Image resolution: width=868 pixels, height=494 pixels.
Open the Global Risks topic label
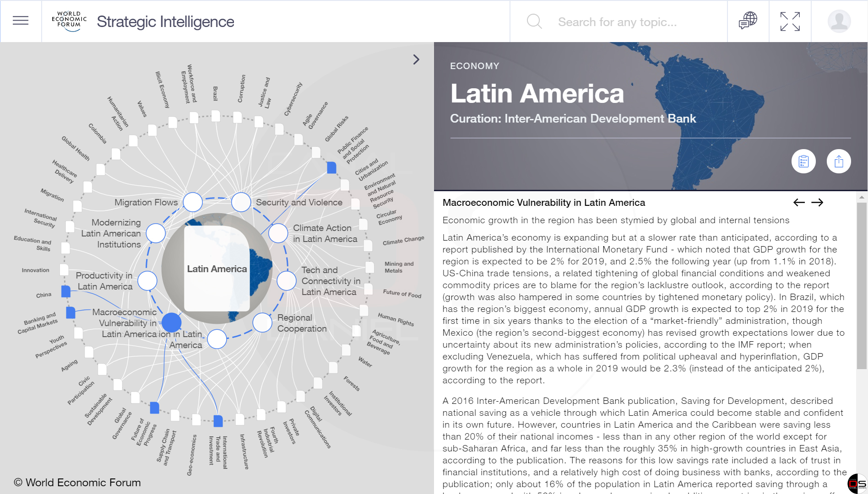click(336, 129)
